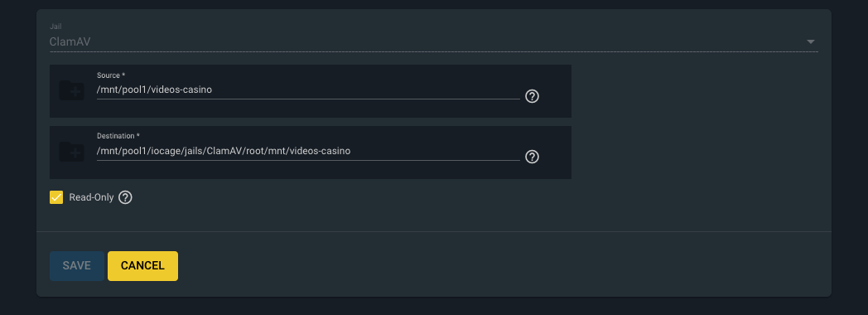Show help tooltip for Read-Only option
This screenshot has width=868, height=315.
pyautogui.click(x=126, y=197)
